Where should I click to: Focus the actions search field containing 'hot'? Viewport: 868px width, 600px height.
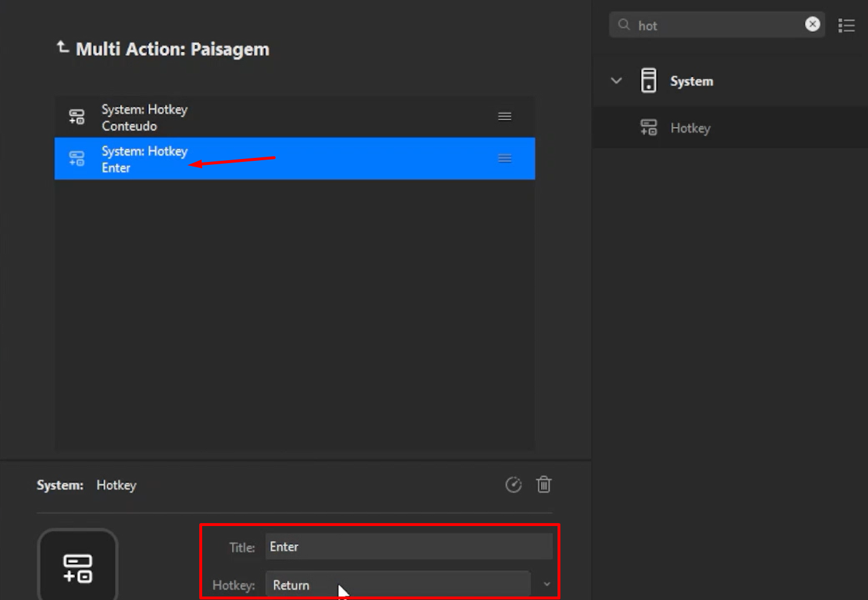pyautogui.click(x=717, y=25)
